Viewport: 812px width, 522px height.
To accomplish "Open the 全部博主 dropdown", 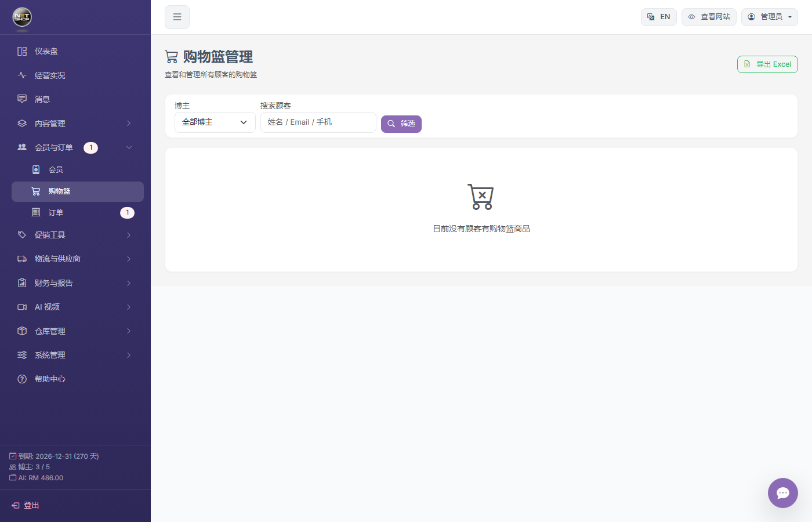I will pos(215,122).
